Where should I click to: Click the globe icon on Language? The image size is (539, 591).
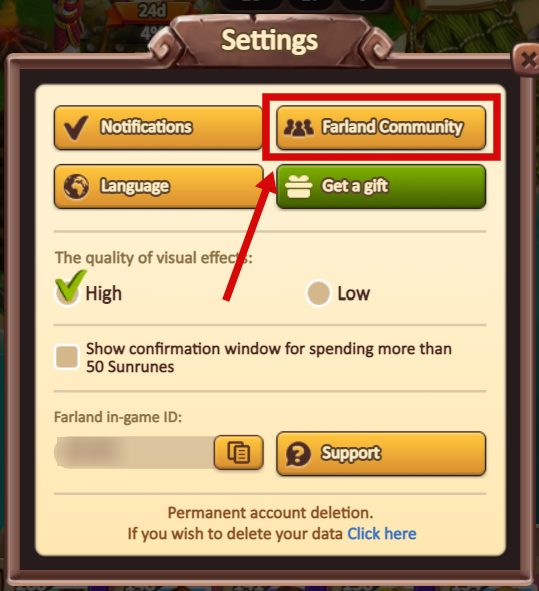click(x=76, y=186)
